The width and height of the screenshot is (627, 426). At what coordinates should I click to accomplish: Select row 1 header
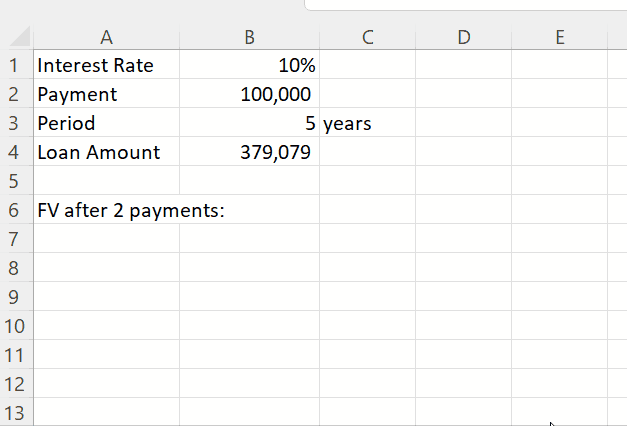[x=16, y=66]
